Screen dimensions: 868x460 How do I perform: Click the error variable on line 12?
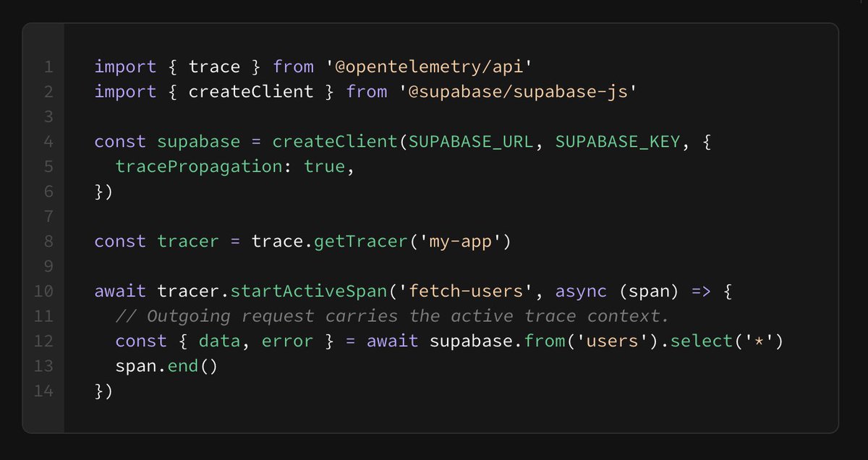tap(288, 341)
